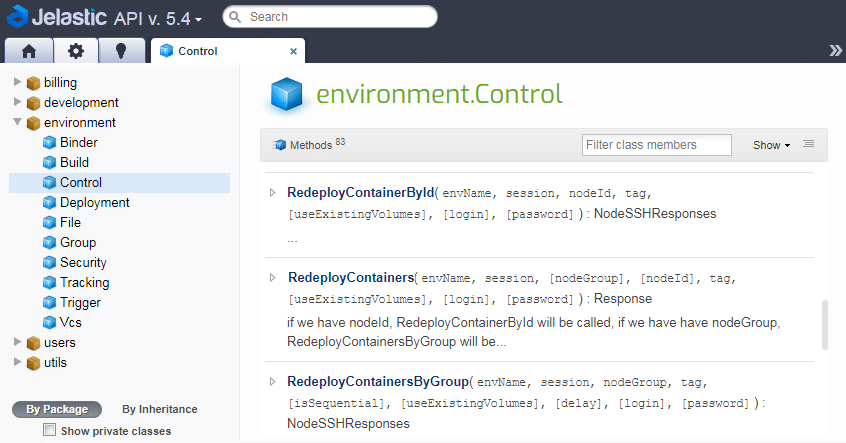Focus the Filter class members field
Viewport: 846px width, 443px height.
pos(657,145)
